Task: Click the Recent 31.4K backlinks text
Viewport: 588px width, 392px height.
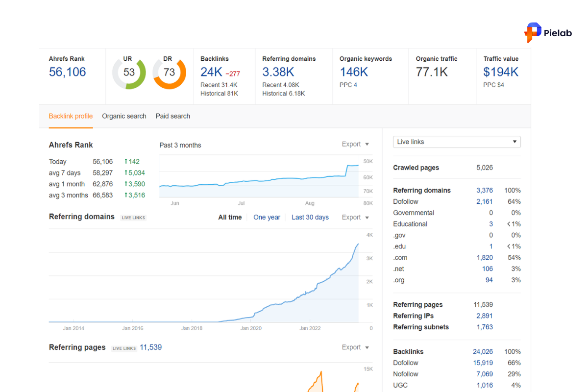Action: [x=219, y=85]
